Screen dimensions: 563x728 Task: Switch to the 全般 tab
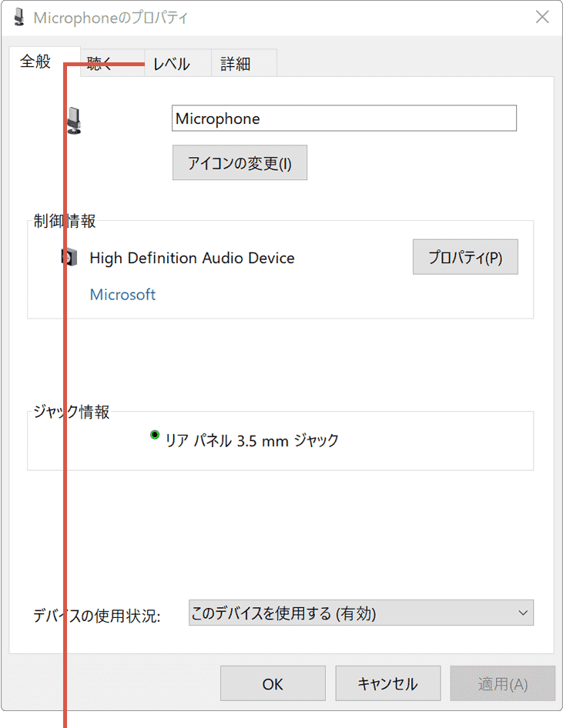tap(35, 62)
